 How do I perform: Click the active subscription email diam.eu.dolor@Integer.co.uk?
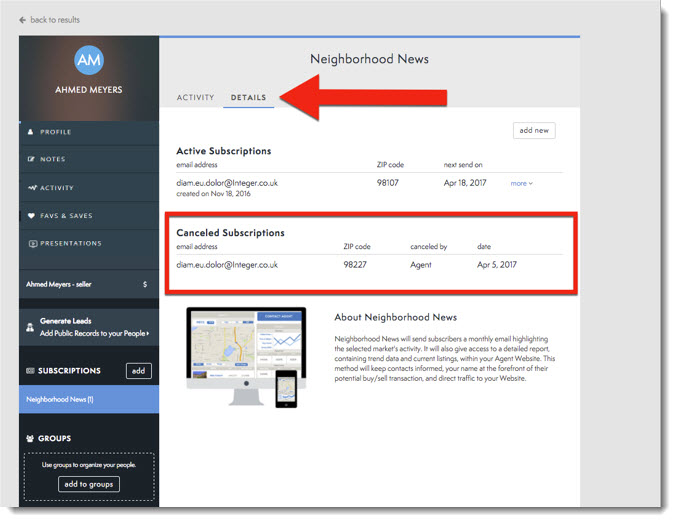[227, 183]
